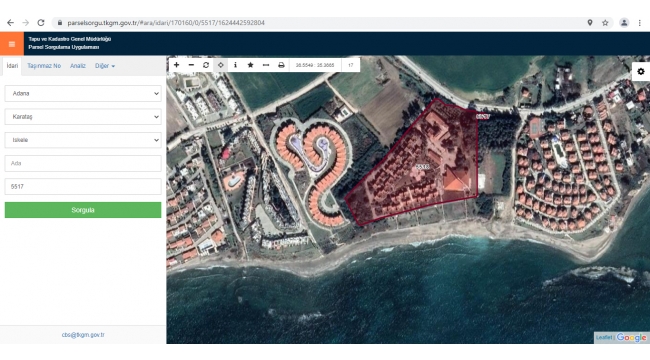The width and height of the screenshot is (650, 360).
Task: Click the parcel number field containing 5517
Action: [83, 187]
